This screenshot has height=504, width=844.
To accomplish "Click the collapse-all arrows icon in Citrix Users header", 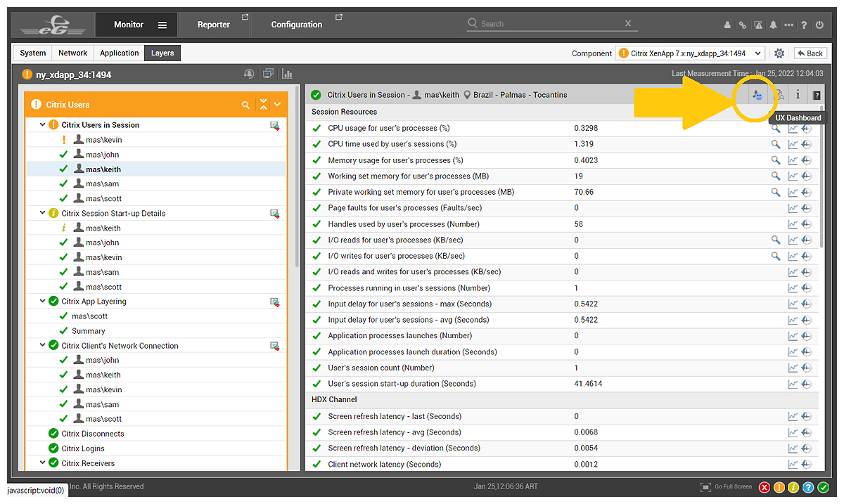I will 263,105.
